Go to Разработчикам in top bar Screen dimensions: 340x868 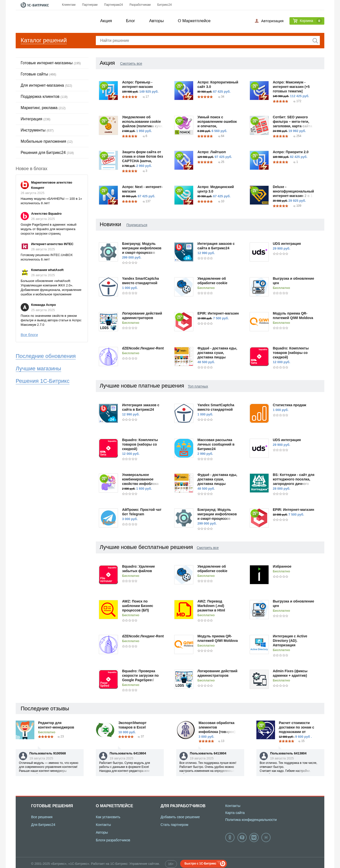(140, 5)
